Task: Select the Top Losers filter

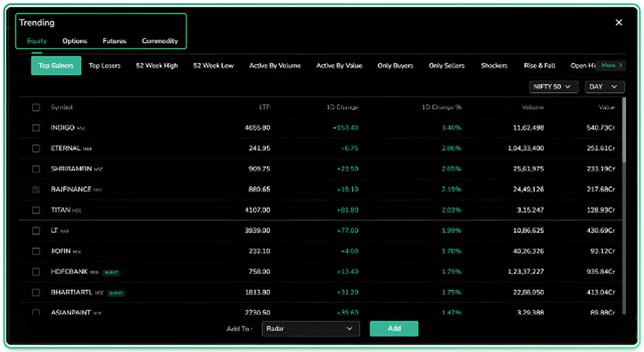Action: coord(105,66)
